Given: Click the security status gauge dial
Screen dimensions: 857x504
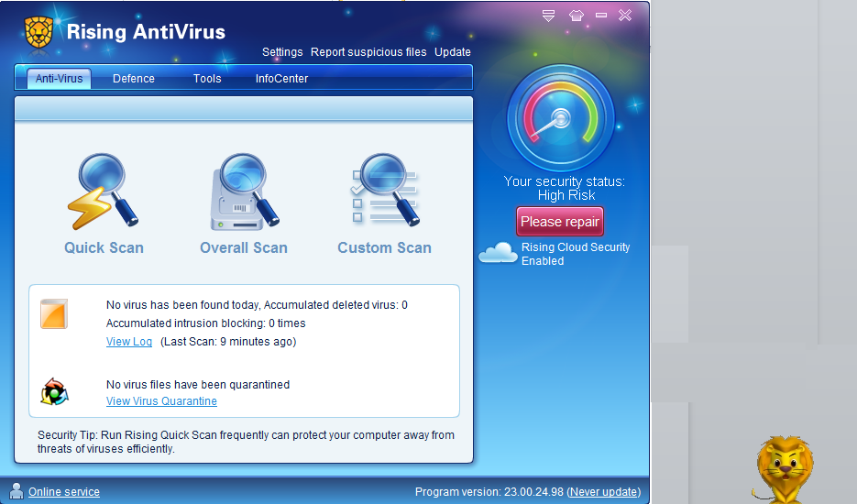Looking at the screenshot, I should (x=561, y=117).
